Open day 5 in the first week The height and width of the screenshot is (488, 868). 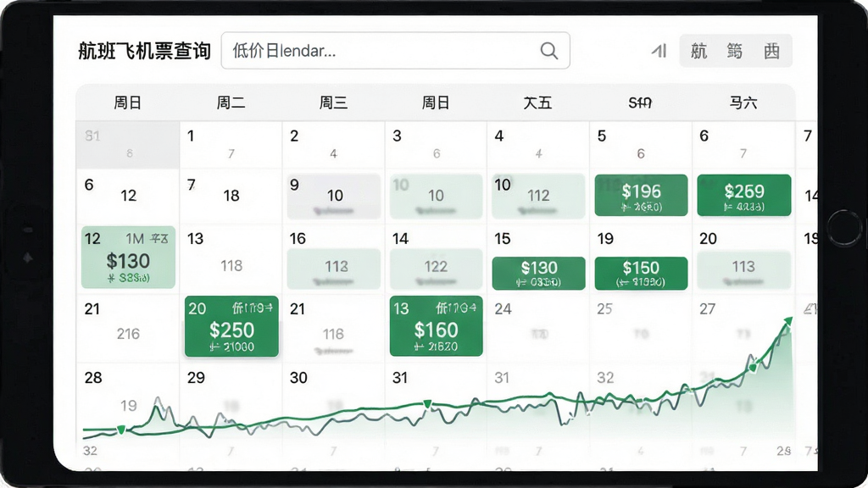coord(641,145)
